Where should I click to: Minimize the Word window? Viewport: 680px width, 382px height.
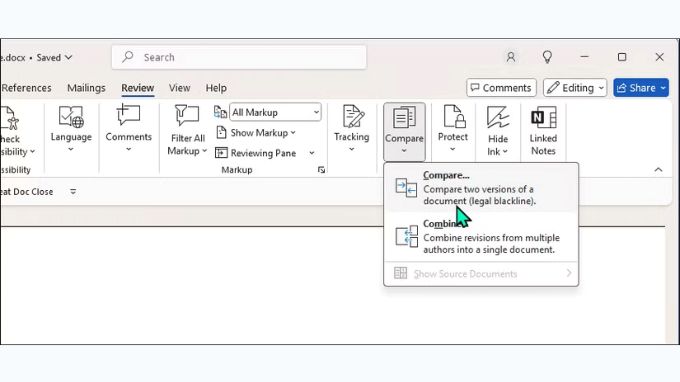pos(585,57)
